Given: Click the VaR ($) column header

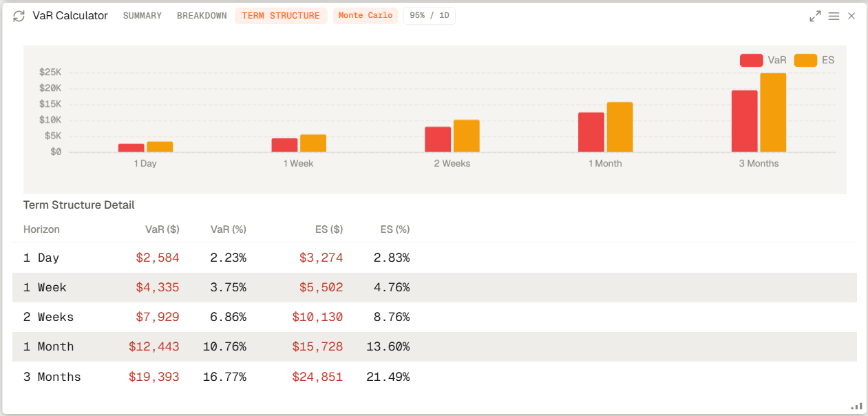Looking at the screenshot, I should [162, 229].
